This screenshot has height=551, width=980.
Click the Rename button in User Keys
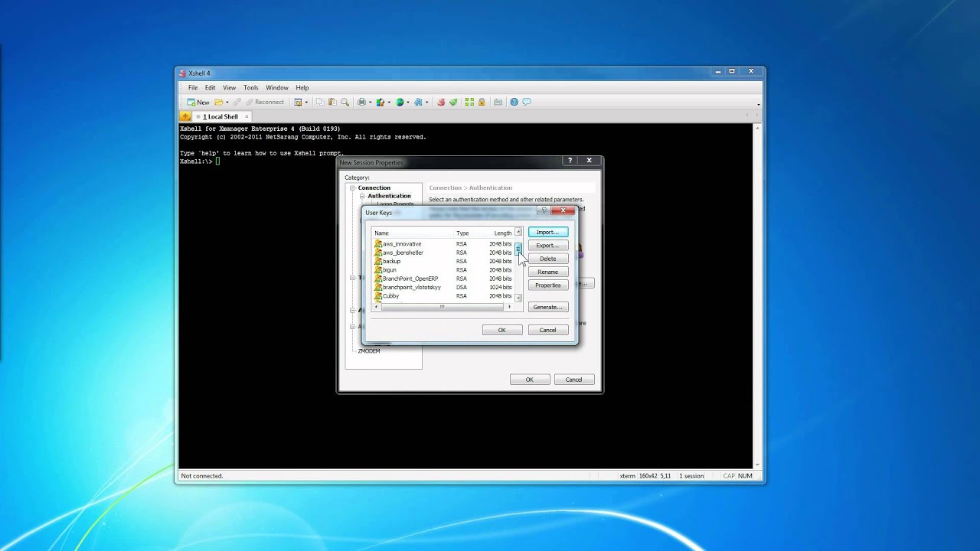tap(548, 272)
